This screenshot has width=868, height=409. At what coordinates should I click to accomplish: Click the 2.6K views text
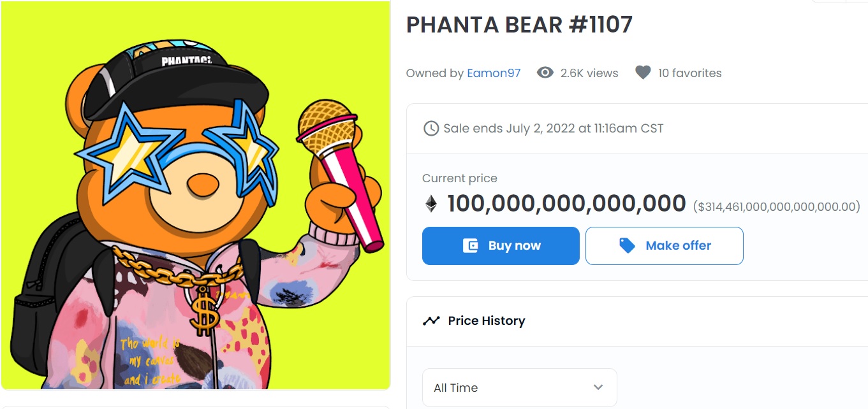(x=589, y=73)
